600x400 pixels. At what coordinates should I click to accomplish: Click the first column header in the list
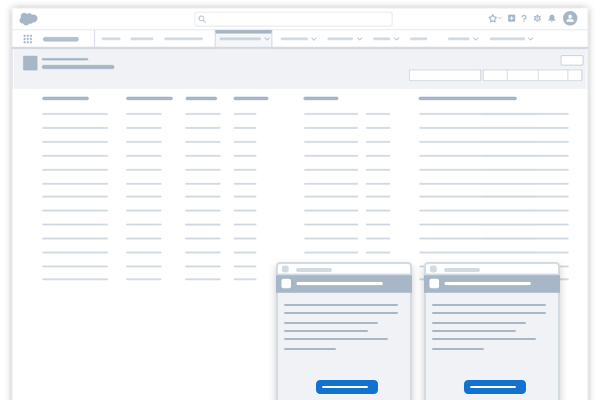(65, 98)
